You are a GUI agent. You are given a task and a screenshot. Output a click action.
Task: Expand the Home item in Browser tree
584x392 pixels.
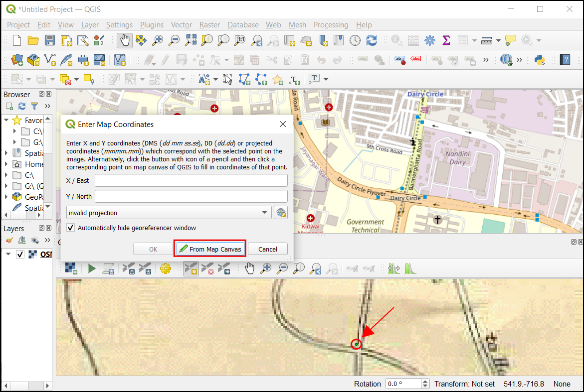click(6, 164)
